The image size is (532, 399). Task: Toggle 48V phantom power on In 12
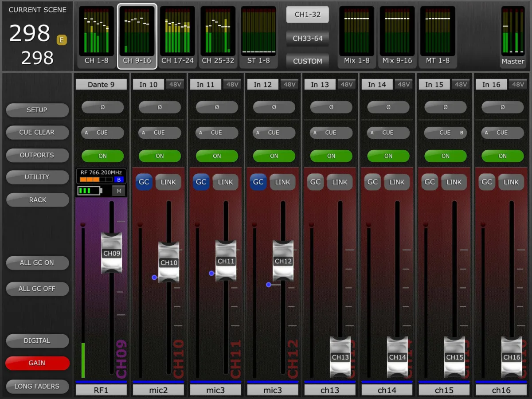pyautogui.click(x=289, y=84)
